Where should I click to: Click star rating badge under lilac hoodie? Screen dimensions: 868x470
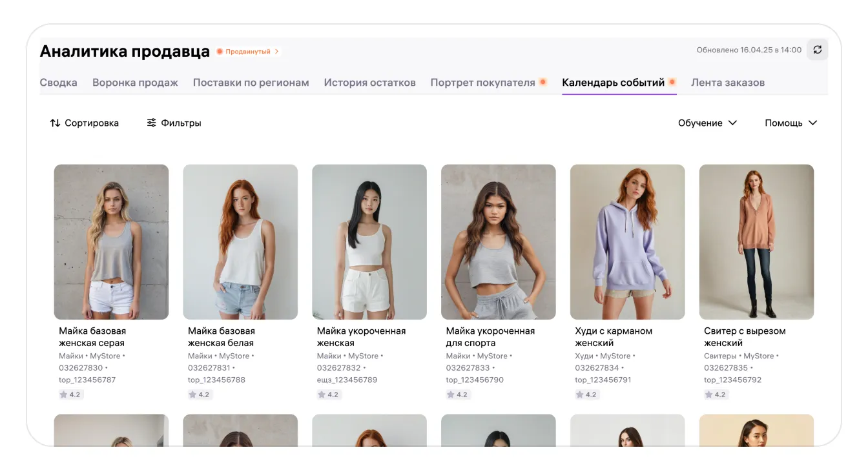pos(586,394)
